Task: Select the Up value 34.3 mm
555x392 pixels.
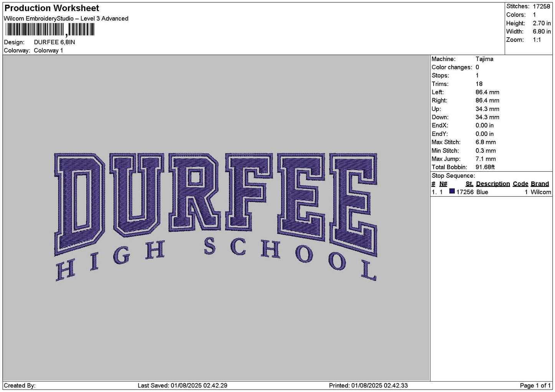Action: (x=487, y=109)
